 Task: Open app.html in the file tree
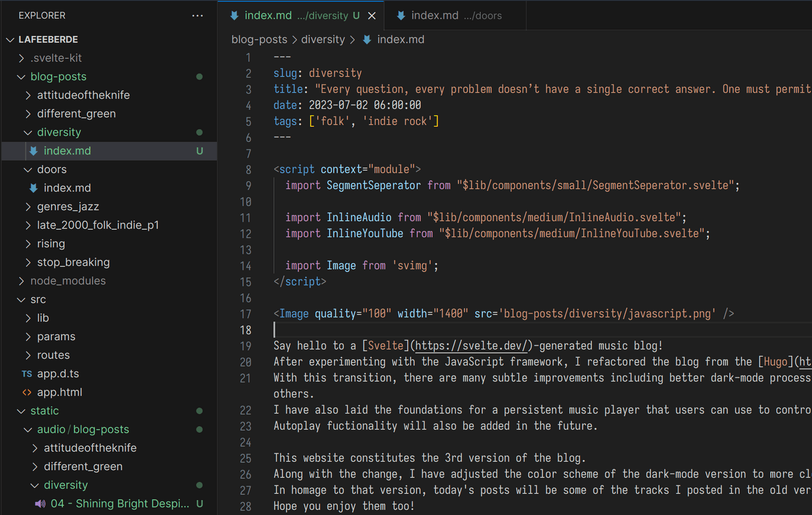tap(59, 393)
